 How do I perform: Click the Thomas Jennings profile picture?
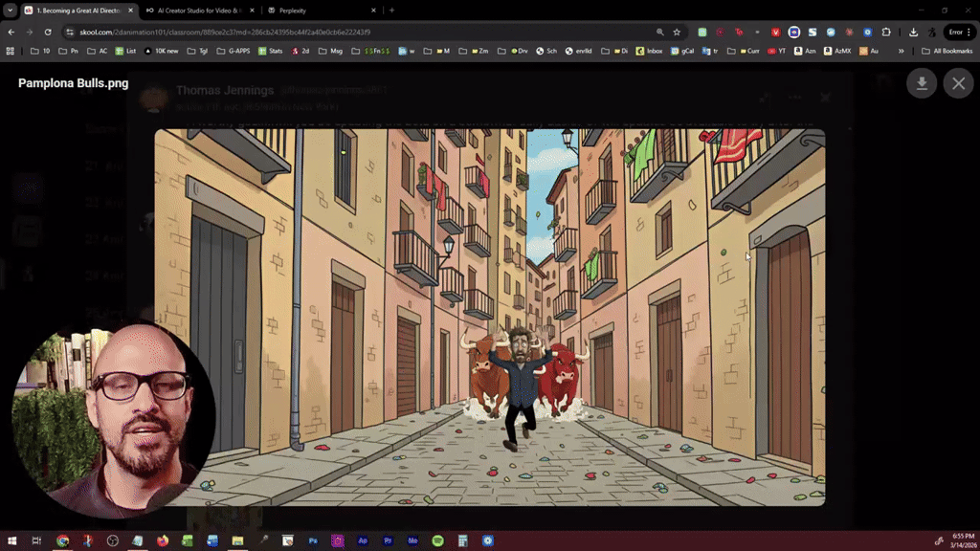click(156, 97)
